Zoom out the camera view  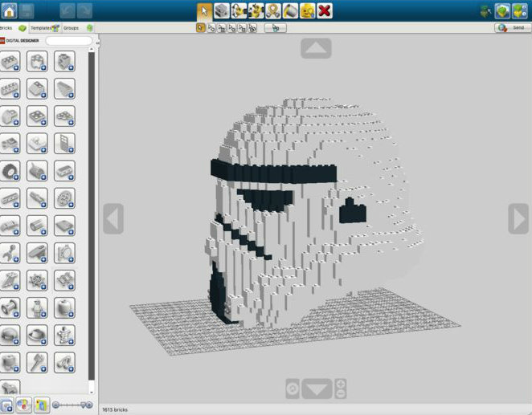click(x=341, y=394)
